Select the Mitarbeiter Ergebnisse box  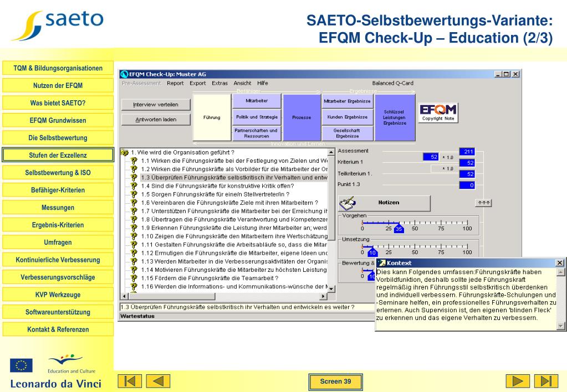(x=347, y=101)
